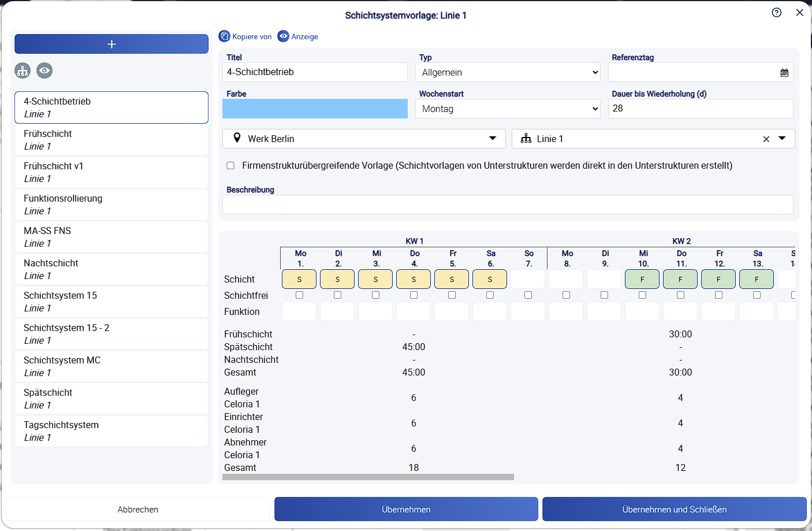Click the light blue Farbe color swatch
The height and width of the screenshot is (531, 812).
[315, 109]
